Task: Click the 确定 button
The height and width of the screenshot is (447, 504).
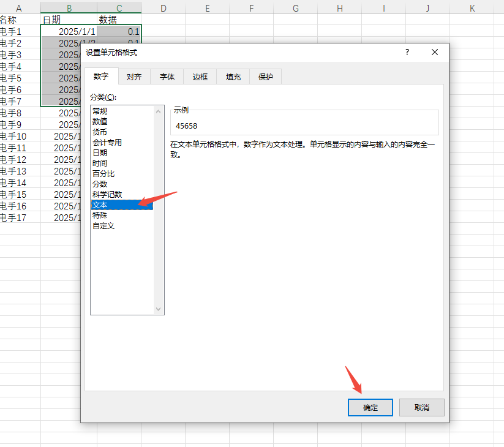Action: coord(370,407)
